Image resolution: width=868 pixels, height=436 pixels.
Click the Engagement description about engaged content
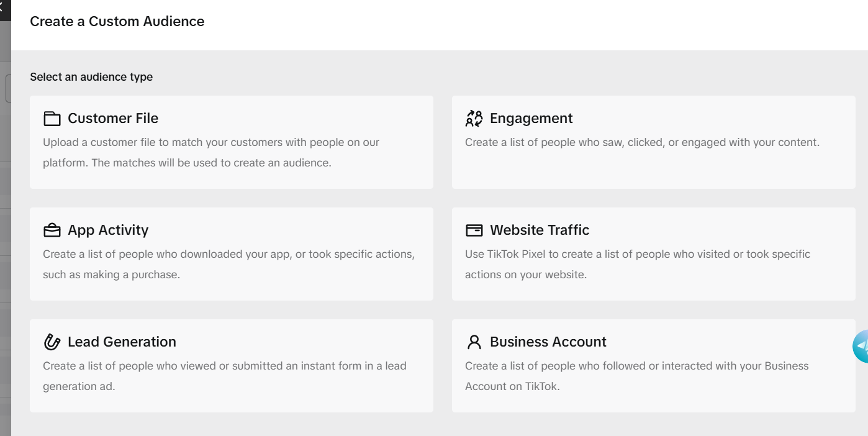[x=642, y=142]
